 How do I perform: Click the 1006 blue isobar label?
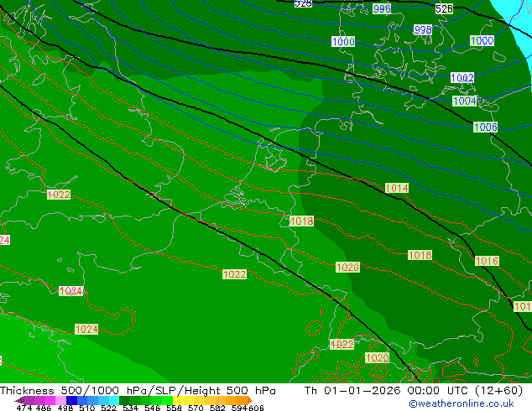coord(485,127)
